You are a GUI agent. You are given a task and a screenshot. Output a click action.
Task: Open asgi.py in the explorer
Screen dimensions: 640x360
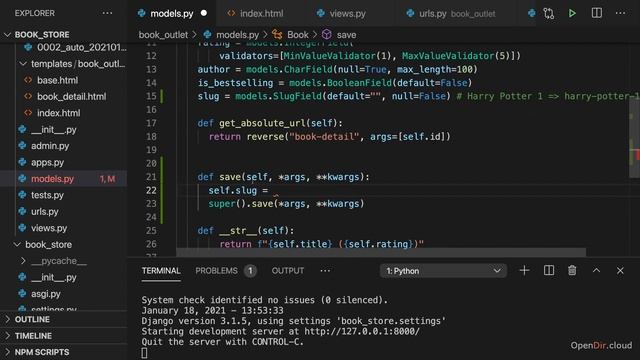pyautogui.click(x=46, y=293)
